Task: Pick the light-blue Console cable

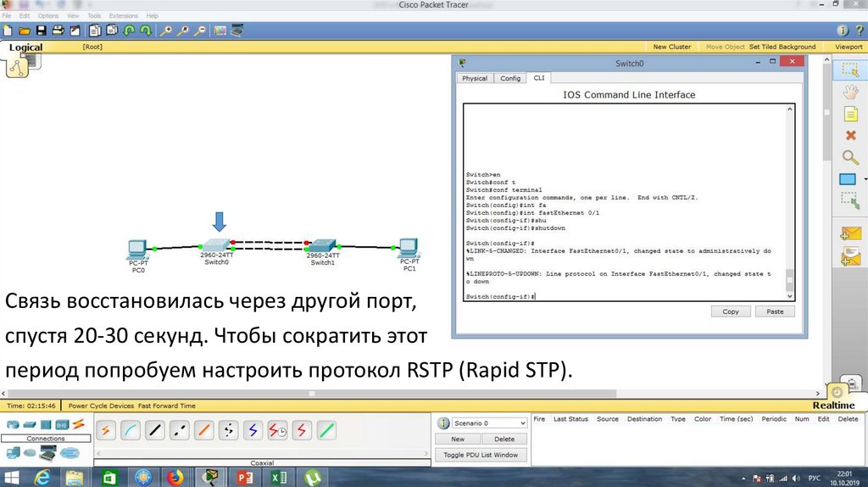Action: pyautogui.click(x=130, y=430)
